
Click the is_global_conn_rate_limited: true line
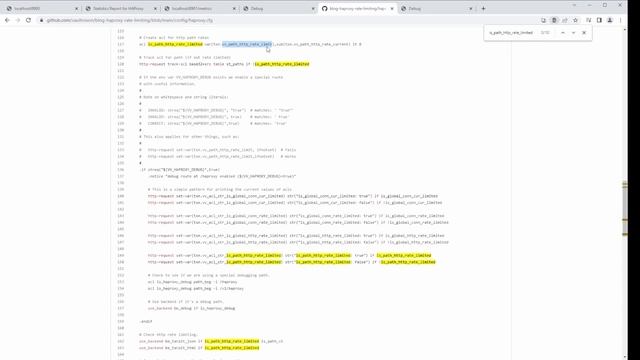[x=296, y=216]
